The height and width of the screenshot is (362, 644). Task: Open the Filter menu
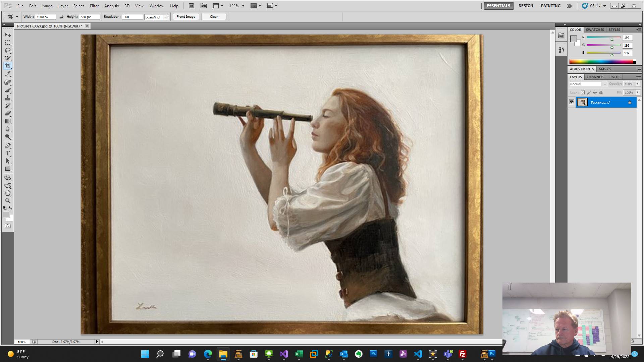(x=94, y=6)
